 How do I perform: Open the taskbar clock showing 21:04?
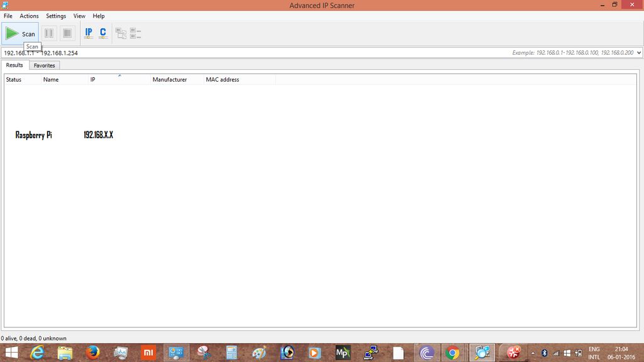(621, 353)
